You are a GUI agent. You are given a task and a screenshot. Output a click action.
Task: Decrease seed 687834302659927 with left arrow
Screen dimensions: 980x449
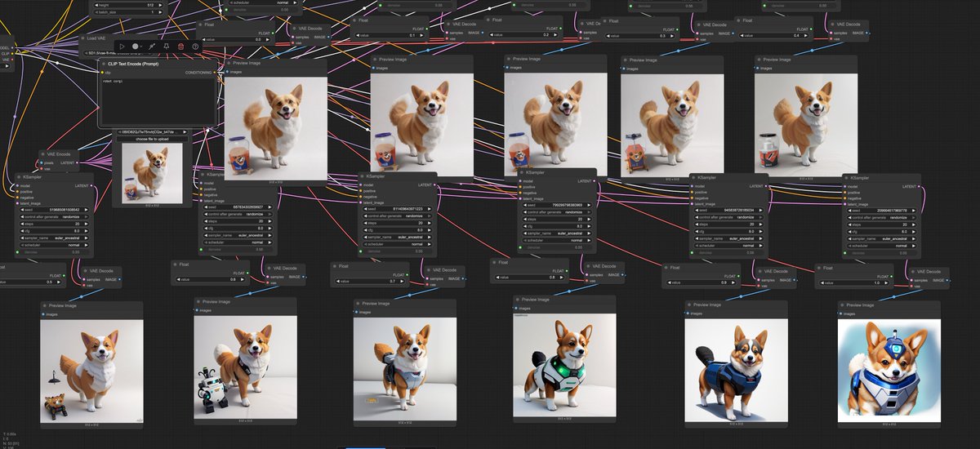(205, 207)
